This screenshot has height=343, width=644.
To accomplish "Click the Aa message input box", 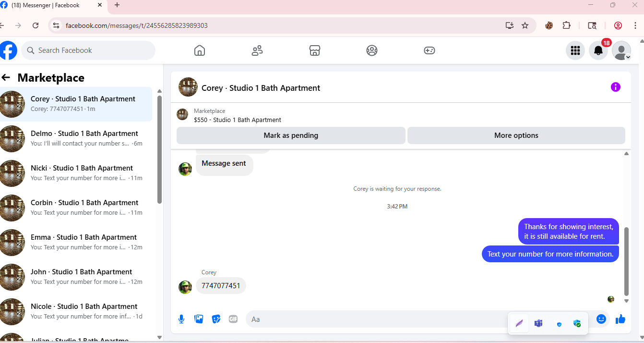I will point(377,319).
